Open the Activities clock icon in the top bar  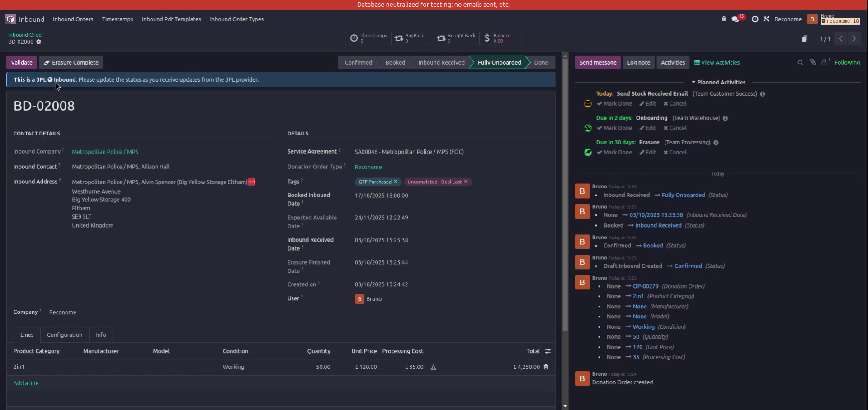(755, 19)
